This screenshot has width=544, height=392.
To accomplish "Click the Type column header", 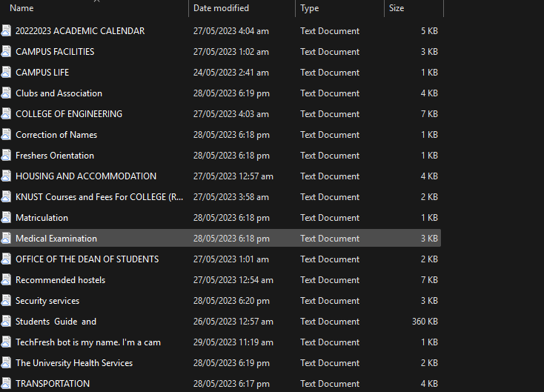I will pos(310,8).
